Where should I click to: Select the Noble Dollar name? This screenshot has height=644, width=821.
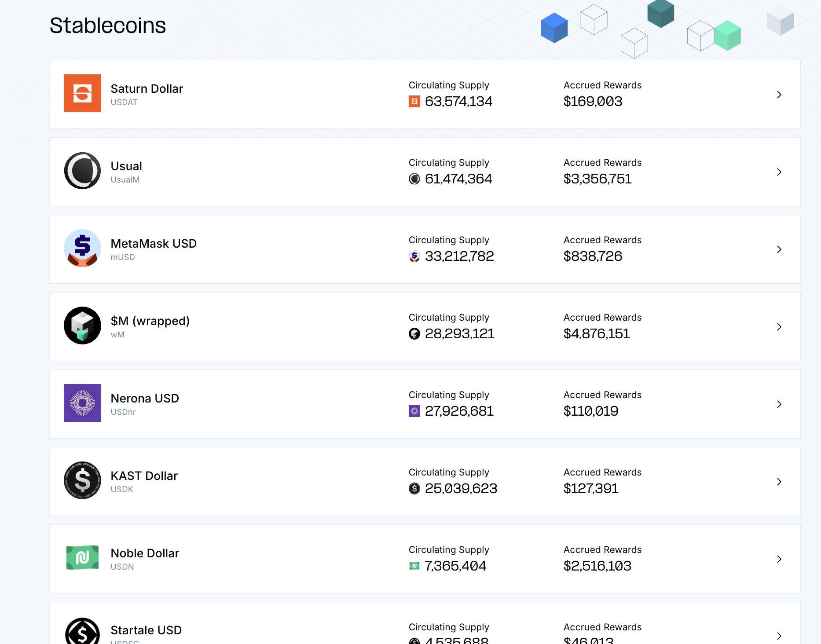click(x=145, y=553)
